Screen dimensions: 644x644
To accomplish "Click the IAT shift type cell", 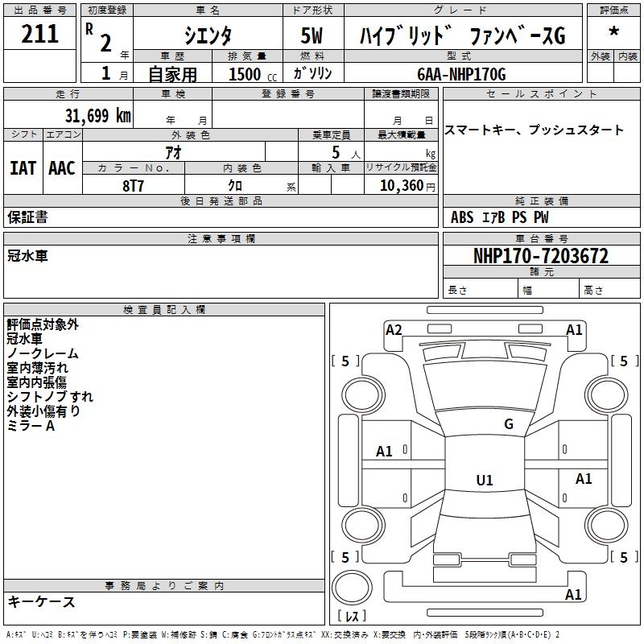I will click(x=23, y=168).
